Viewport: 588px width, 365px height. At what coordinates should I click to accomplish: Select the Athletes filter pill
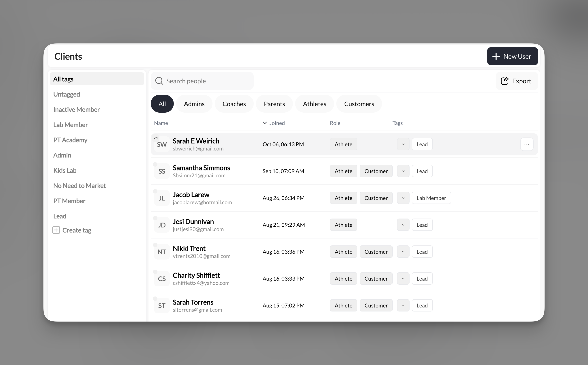click(x=314, y=103)
